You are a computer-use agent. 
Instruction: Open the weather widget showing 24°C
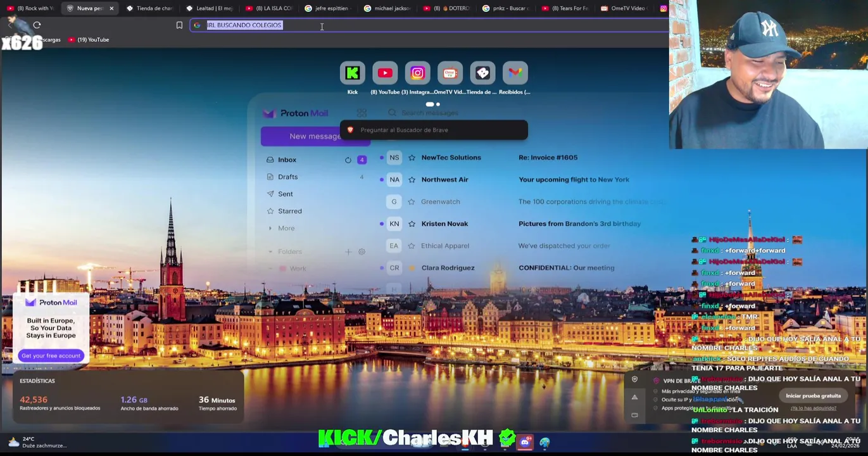pyautogui.click(x=37, y=442)
